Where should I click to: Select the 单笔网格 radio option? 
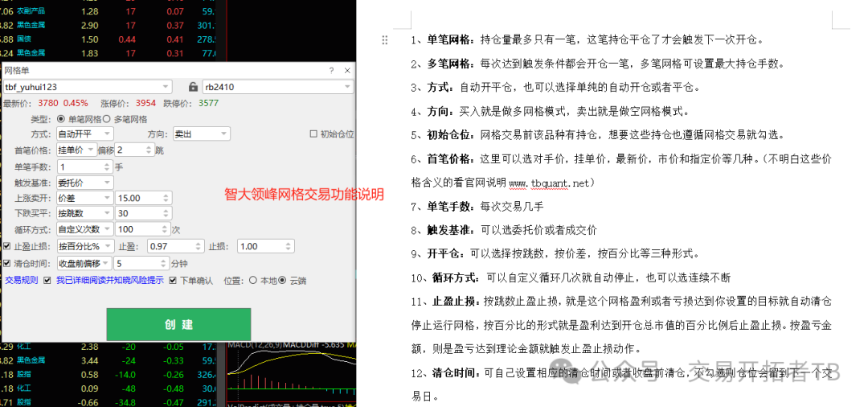pyautogui.click(x=61, y=119)
